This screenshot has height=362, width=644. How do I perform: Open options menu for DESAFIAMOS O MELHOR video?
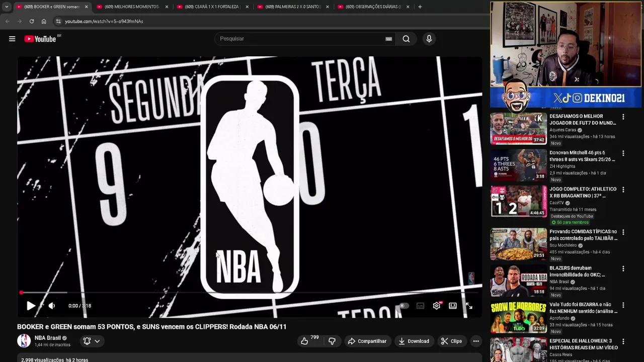click(623, 117)
